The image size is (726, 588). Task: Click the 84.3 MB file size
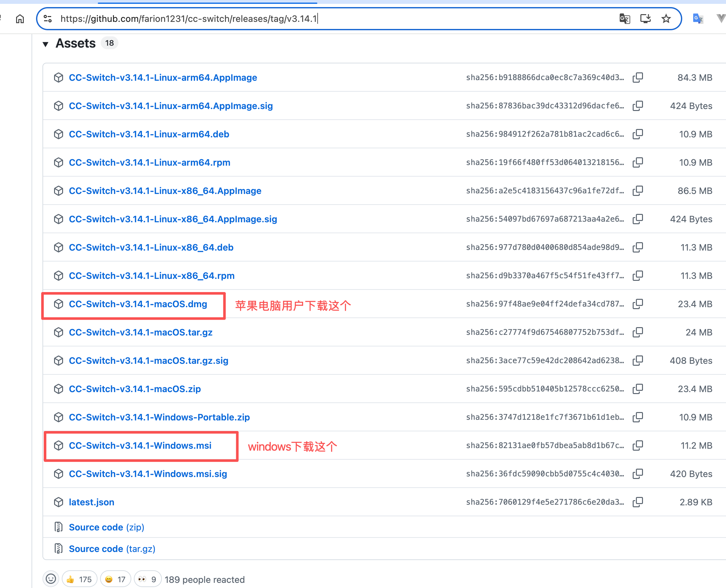pos(694,78)
